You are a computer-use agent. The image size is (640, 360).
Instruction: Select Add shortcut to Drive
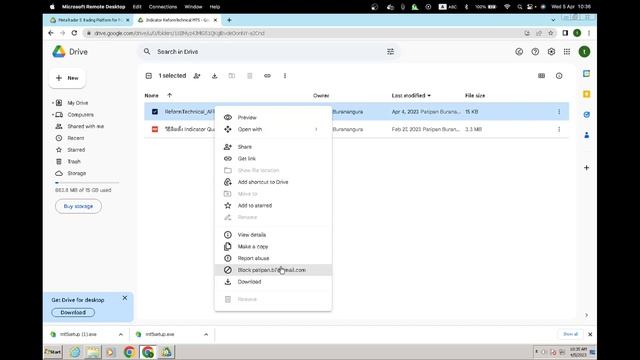pos(273,182)
